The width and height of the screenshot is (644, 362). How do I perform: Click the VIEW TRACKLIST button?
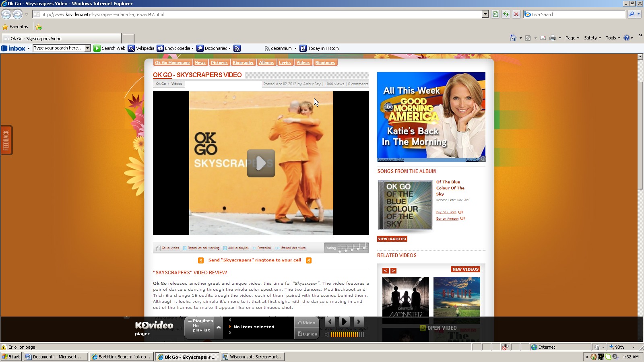click(x=392, y=239)
